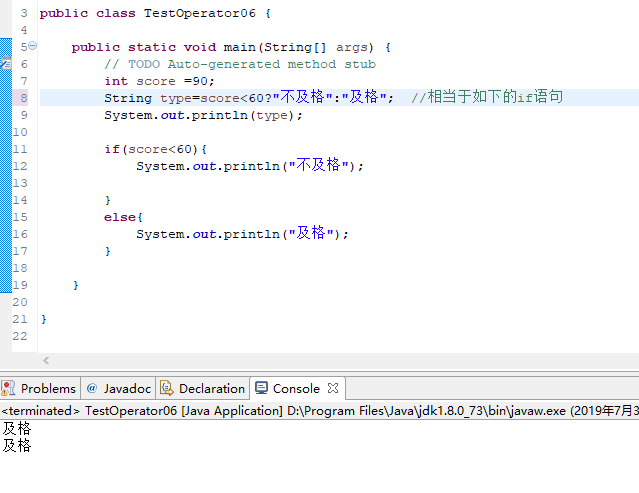Click 'int score =90;' on line 7
This screenshot has width=639, height=493.
[159, 81]
